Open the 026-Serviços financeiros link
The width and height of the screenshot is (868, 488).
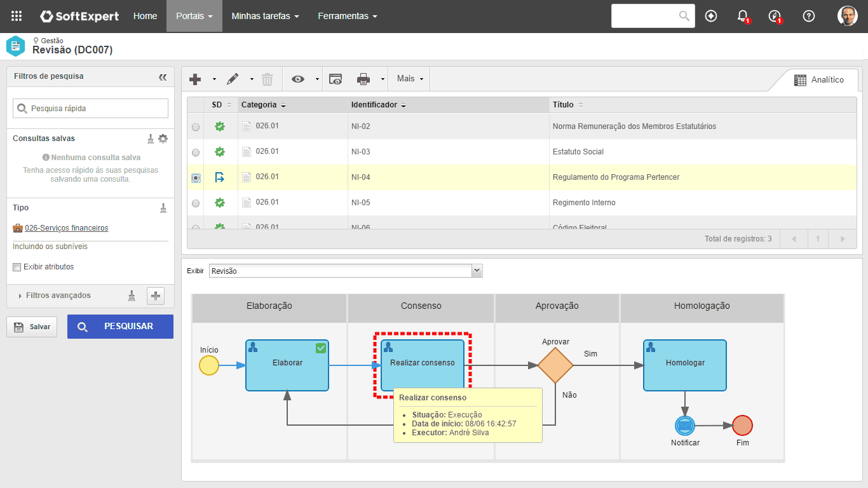[66, 228]
